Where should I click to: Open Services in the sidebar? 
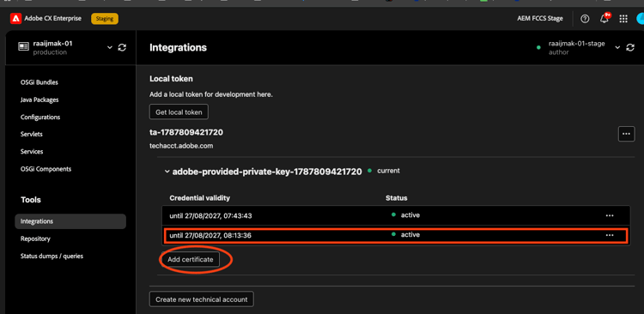32,152
